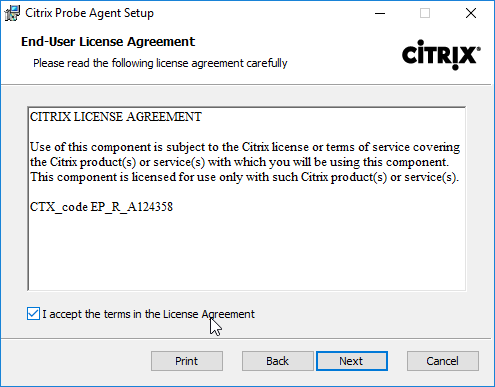Click the 'CTX_code EP_R_A124358' line

[x=101, y=207]
